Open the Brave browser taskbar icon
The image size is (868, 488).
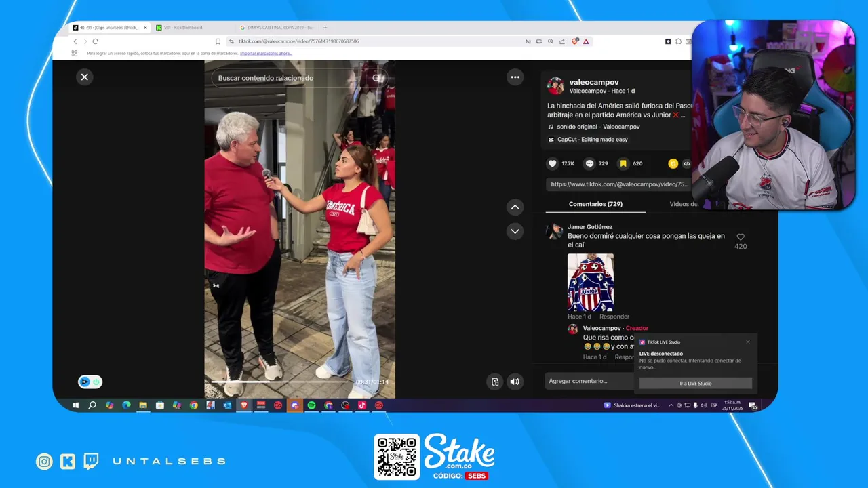coord(244,405)
